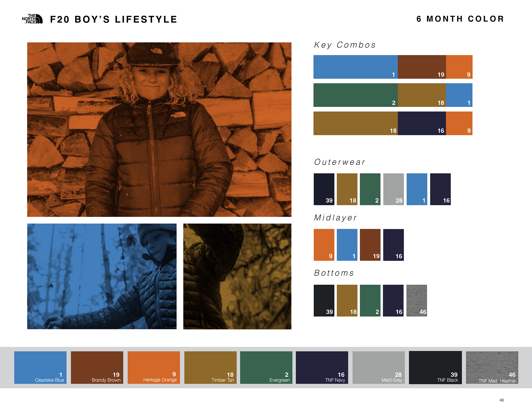Click tan 18 segment of second Key Combo
Screen dimensions: 532x411
(422, 95)
